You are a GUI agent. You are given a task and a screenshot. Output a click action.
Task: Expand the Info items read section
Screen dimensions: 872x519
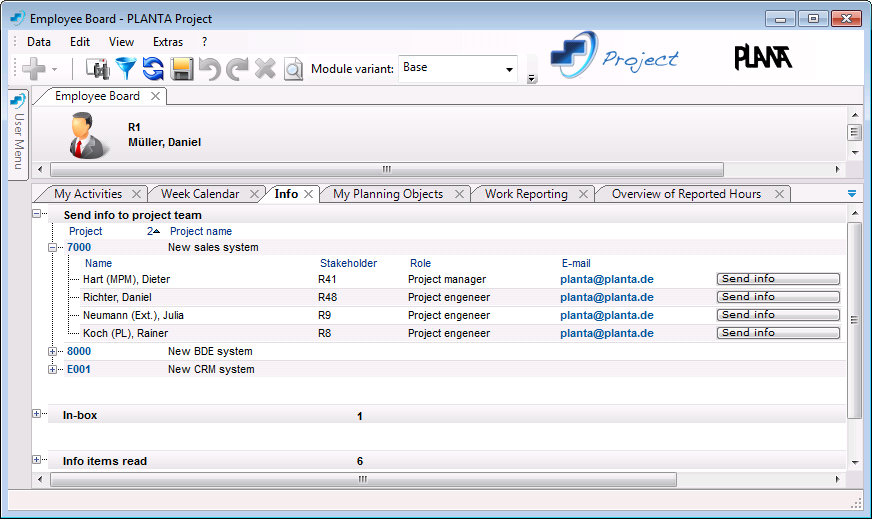[37, 460]
